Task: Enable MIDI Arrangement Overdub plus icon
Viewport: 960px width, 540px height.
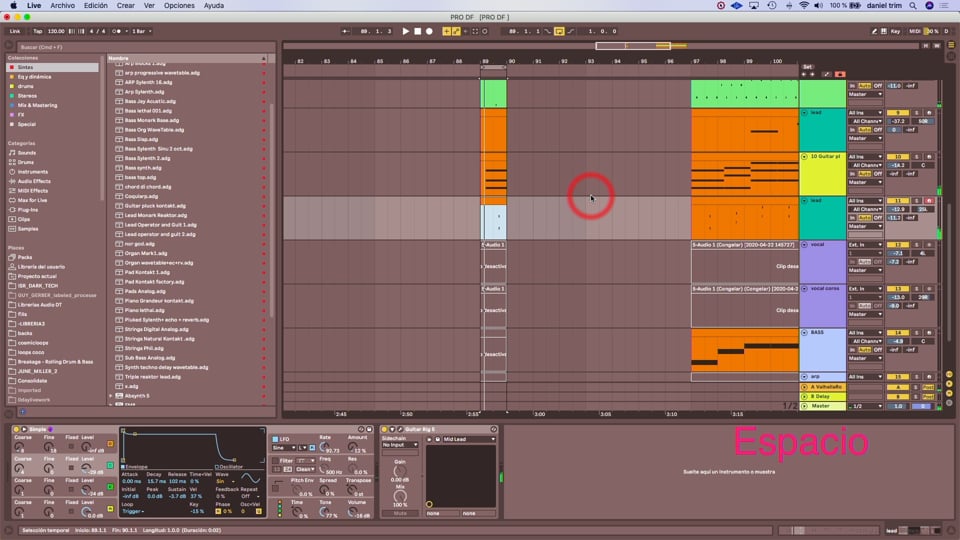Action: pos(446,31)
